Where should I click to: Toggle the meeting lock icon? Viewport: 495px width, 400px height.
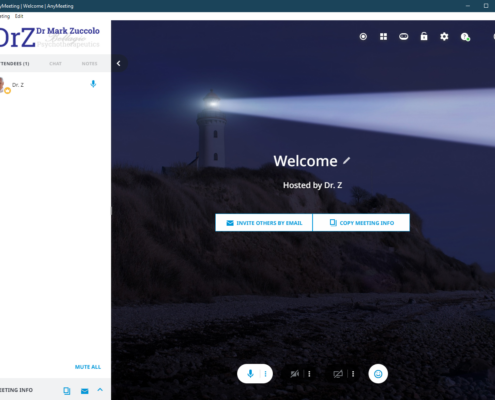(x=424, y=36)
